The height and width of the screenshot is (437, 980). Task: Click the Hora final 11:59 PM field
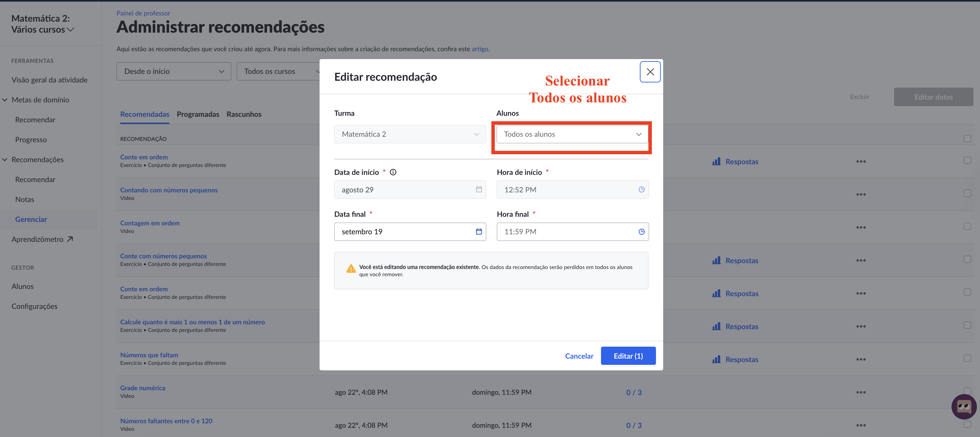pyautogui.click(x=572, y=232)
